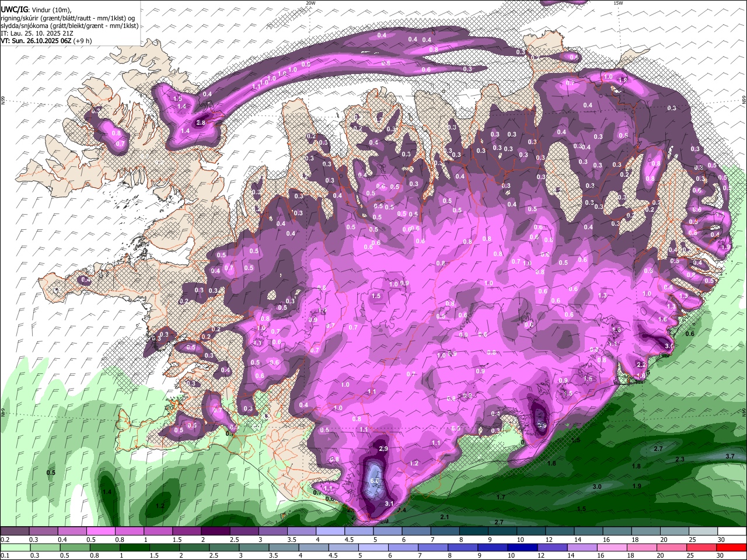
Task: Click the header text 'UWC/IG: Vindur (10m),'
Action: (x=36, y=10)
